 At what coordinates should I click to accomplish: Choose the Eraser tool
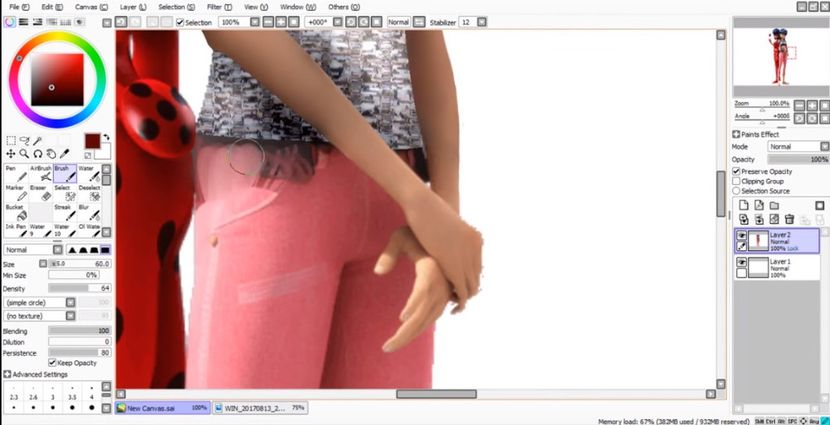pos(41,193)
